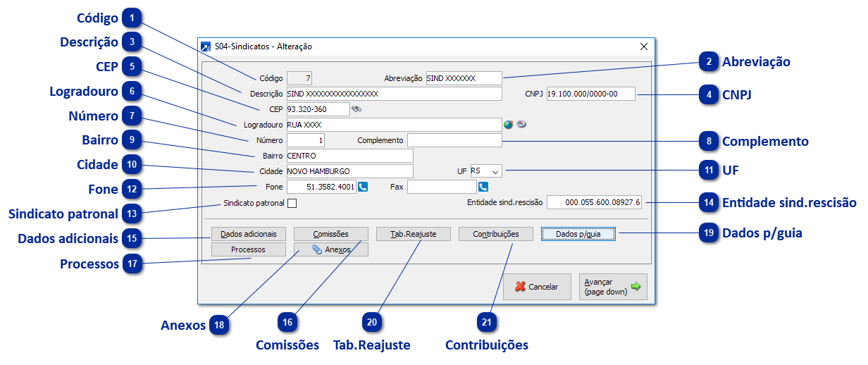This screenshot has height=365, width=868.
Task: Select the Dados p/guia button
Action: click(578, 234)
